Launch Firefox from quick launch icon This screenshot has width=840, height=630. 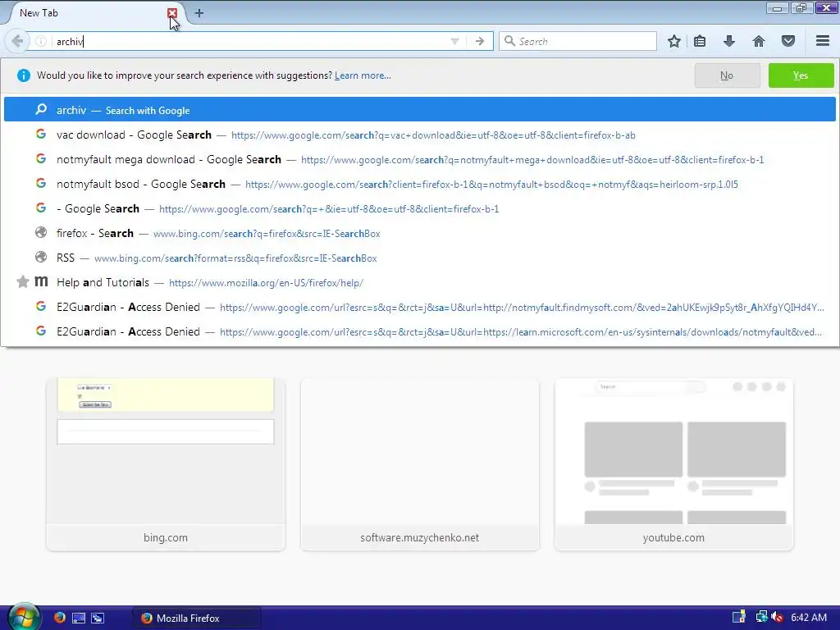coord(59,618)
